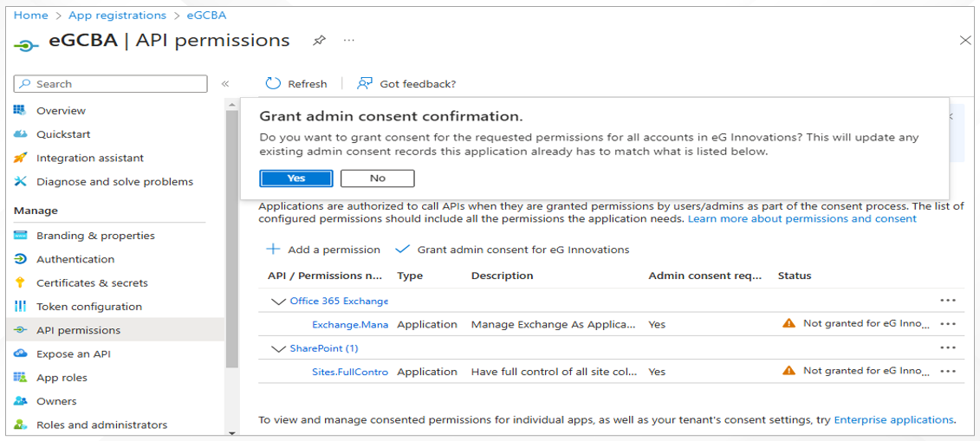980x441 pixels.
Task: Open Quickstart in the sidebar menu
Action: tap(63, 134)
